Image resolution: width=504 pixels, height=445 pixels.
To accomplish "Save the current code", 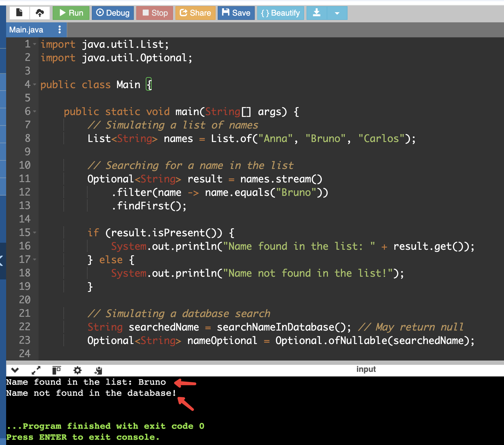I will (x=236, y=13).
